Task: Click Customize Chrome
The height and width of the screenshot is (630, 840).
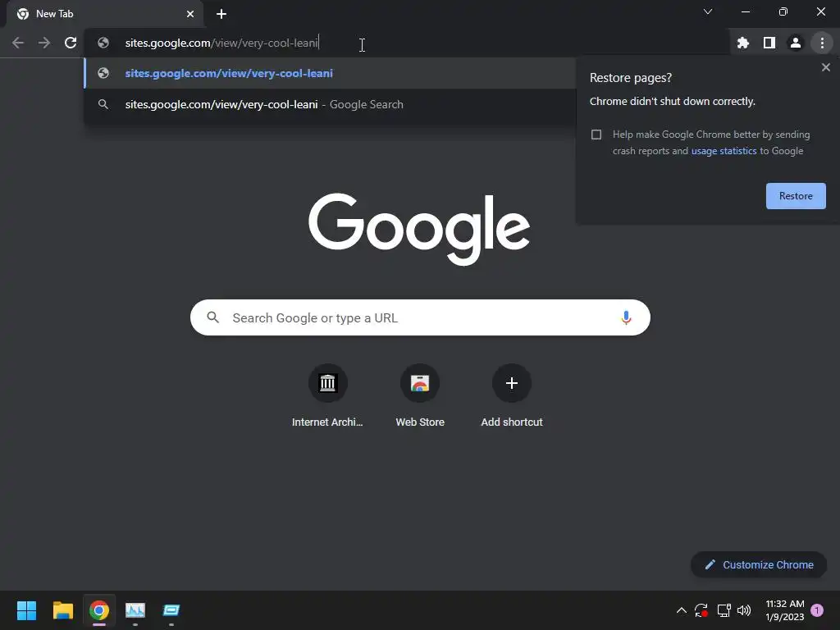Action: 759,564
